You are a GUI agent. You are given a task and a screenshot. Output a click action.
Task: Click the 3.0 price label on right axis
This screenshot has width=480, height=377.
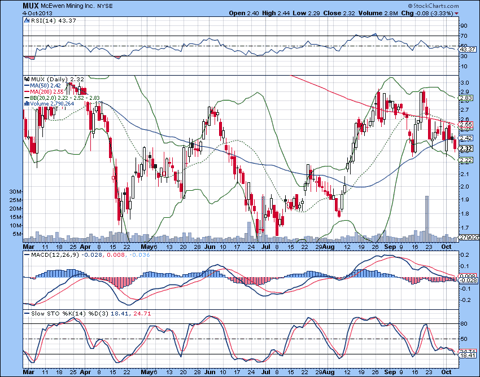pos(465,83)
